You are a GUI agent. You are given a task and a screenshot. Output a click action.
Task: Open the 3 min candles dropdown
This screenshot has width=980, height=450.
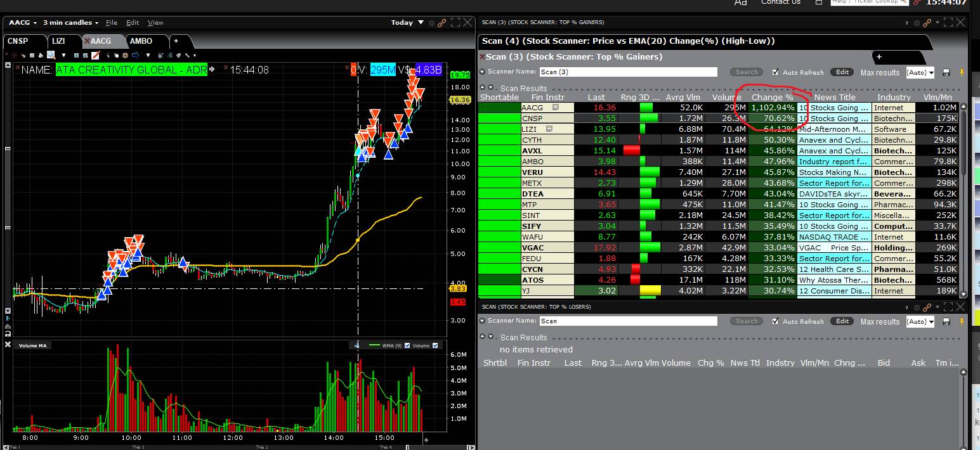(70, 22)
